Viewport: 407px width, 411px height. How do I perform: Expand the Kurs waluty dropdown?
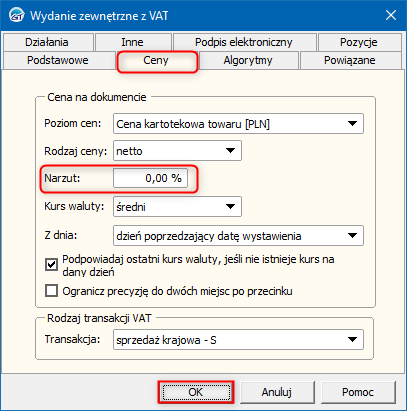click(x=177, y=207)
